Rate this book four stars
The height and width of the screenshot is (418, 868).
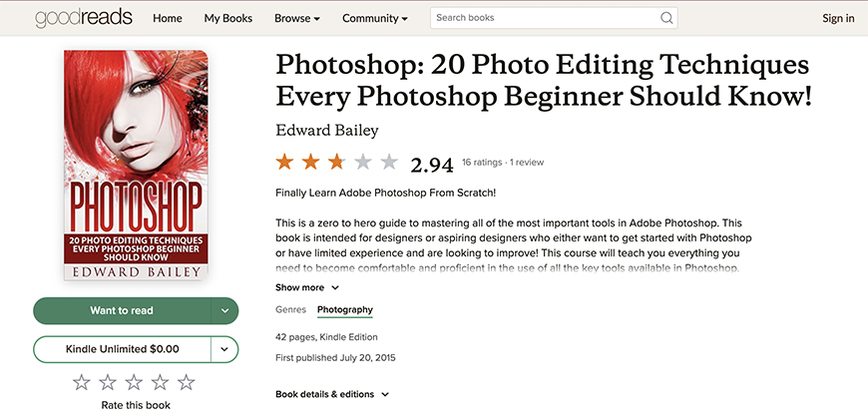(160, 382)
